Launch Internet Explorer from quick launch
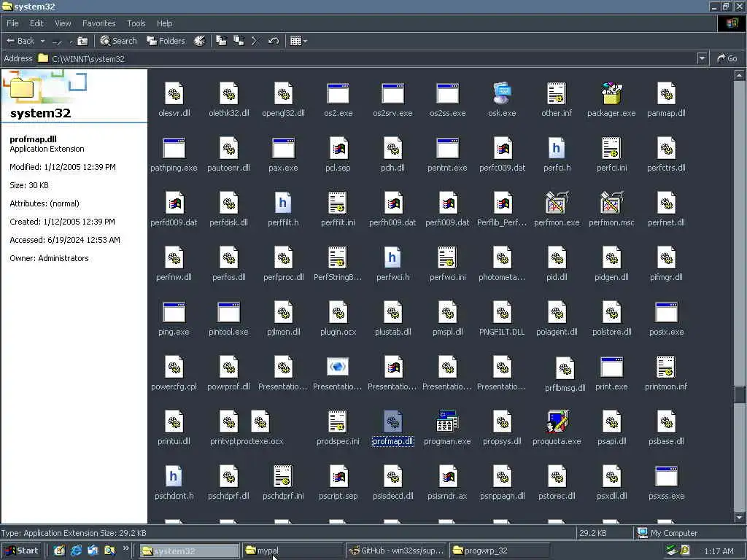 pos(76,551)
